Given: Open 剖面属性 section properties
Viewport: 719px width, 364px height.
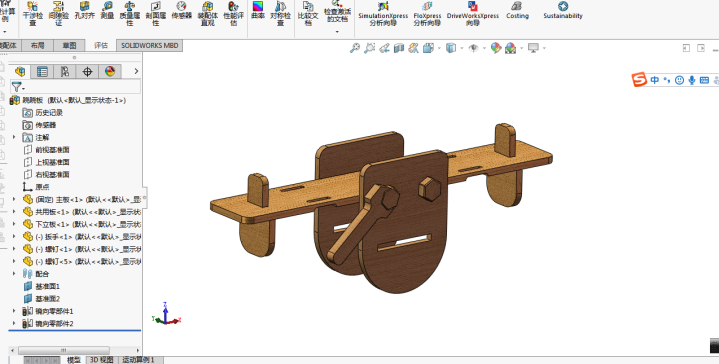Looking at the screenshot, I should tap(156, 13).
